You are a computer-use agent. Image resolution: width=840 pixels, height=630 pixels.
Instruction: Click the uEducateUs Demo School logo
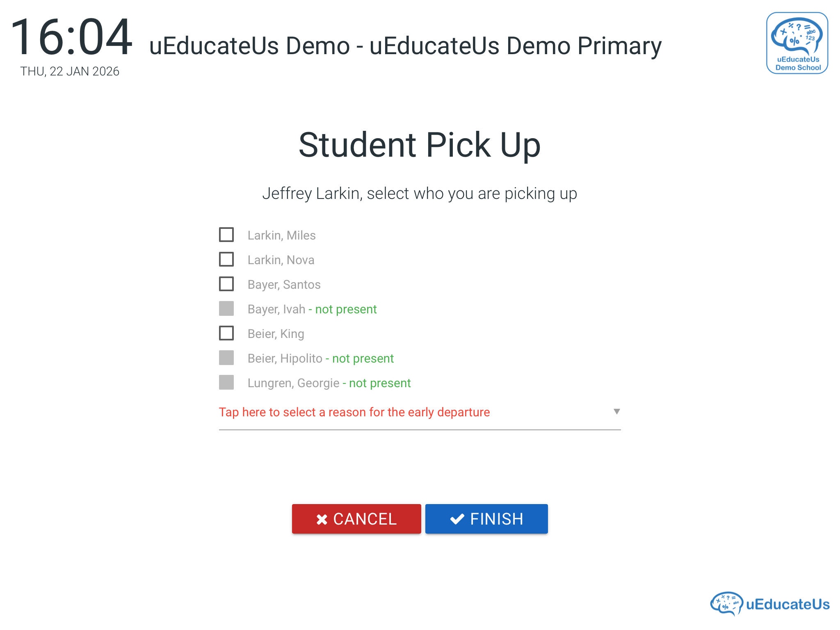click(x=797, y=43)
